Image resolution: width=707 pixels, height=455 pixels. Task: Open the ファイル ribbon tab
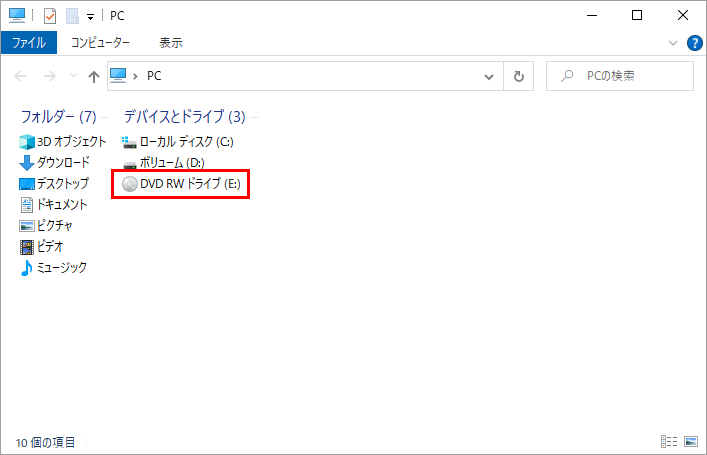pos(29,43)
